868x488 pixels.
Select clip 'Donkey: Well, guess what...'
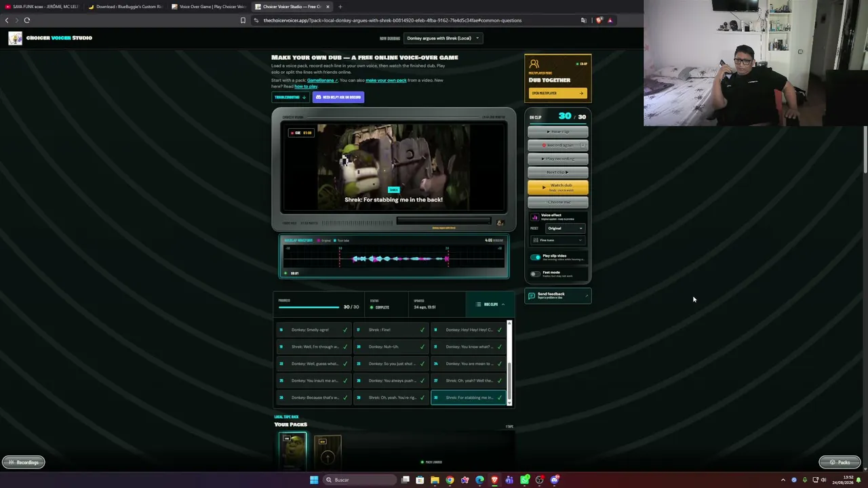[315, 364]
